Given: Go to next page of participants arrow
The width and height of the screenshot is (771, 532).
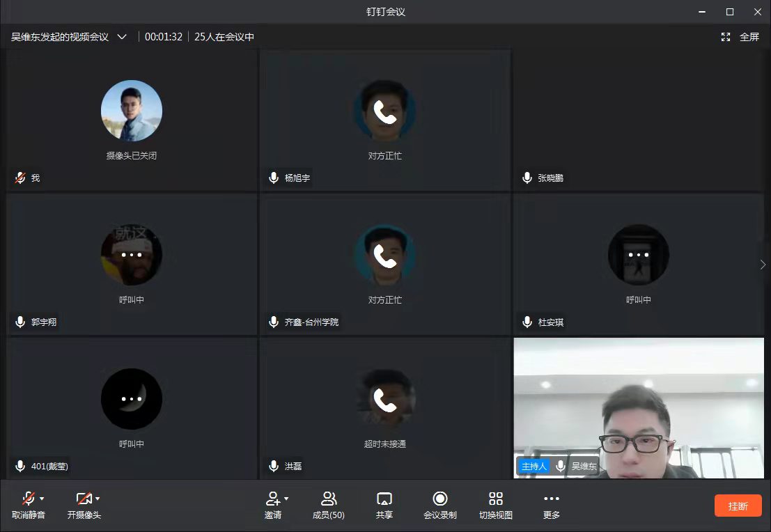Looking at the screenshot, I should click(763, 265).
